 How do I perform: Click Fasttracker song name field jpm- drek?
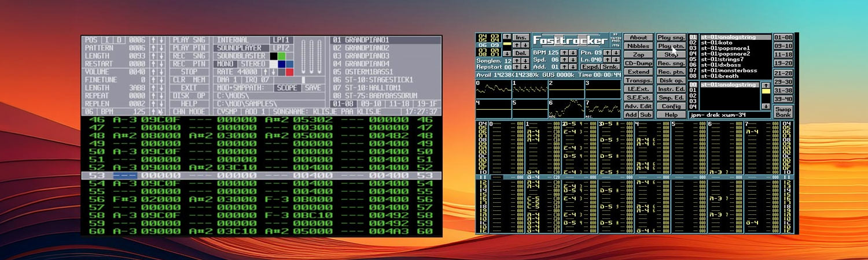point(730,115)
